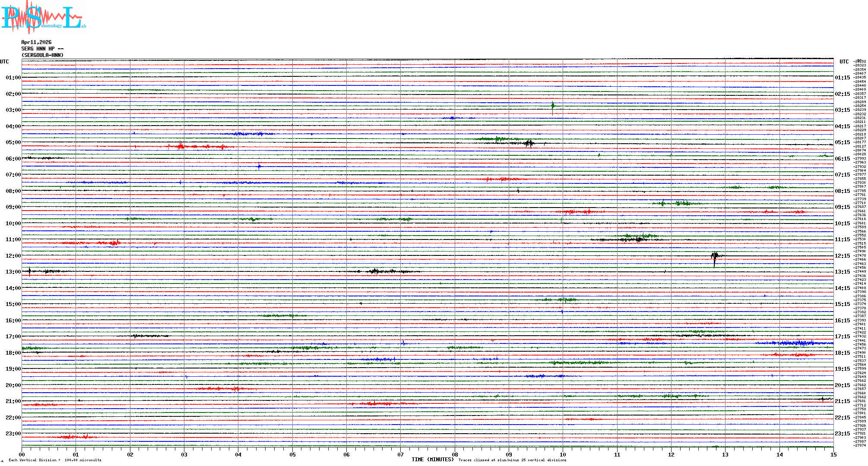
Task: Click the PSL seismology lab logo
Action: [43, 17]
